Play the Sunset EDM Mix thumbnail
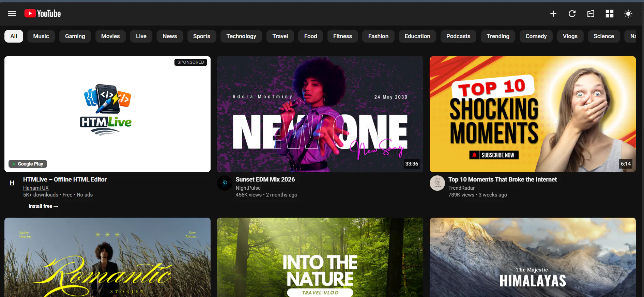The height and width of the screenshot is (297, 644). (320, 114)
